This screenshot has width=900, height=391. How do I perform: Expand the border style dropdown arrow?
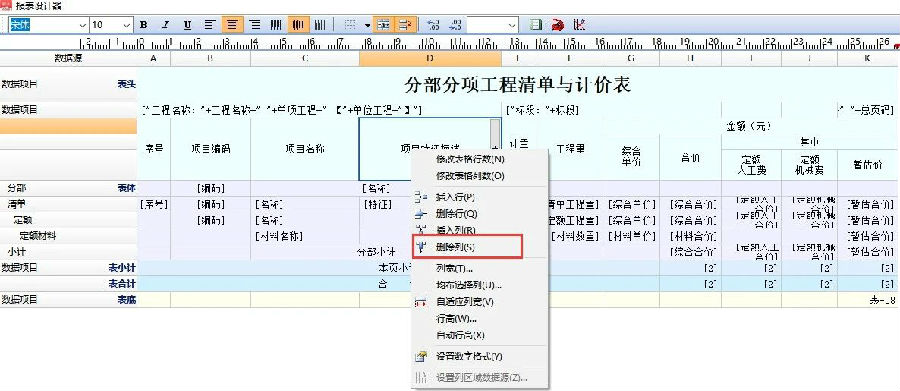(x=367, y=25)
